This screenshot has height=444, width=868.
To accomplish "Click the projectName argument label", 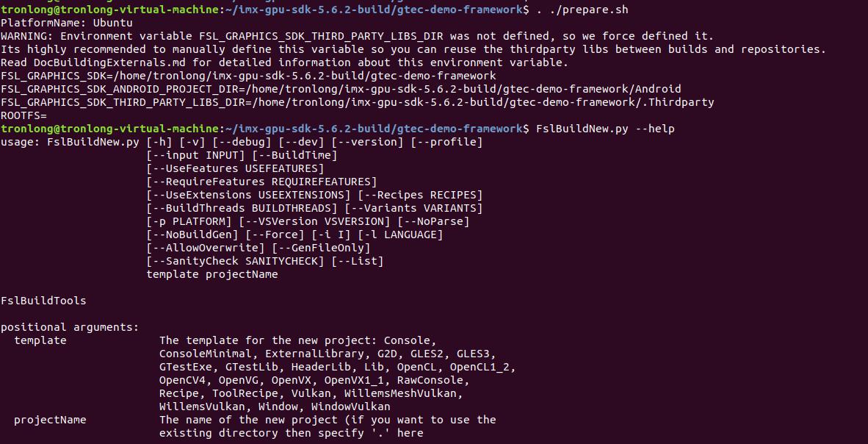I will (50, 420).
